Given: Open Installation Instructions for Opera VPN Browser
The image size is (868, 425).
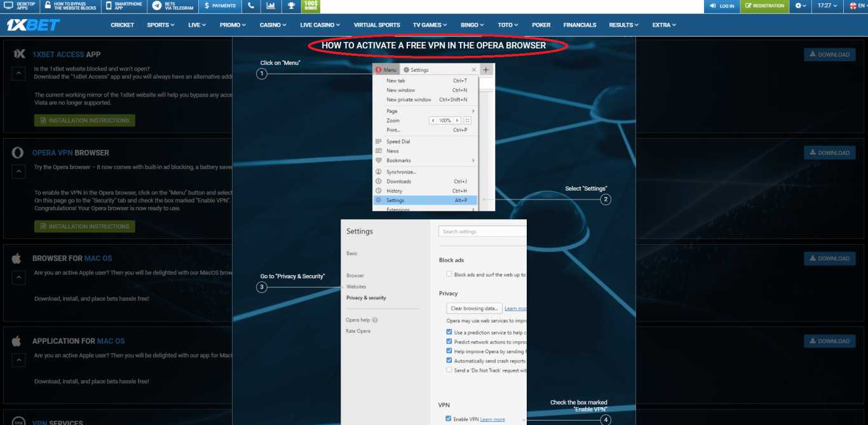Looking at the screenshot, I should click(85, 226).
